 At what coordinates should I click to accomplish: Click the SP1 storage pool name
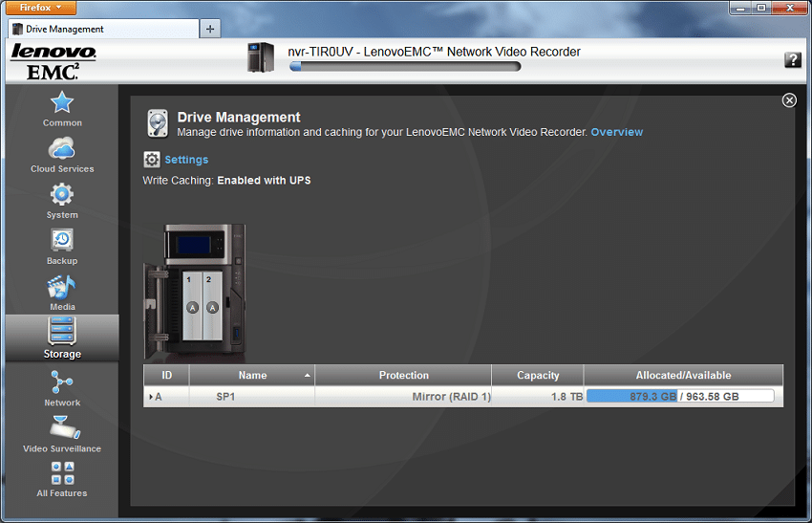(225, 397)
